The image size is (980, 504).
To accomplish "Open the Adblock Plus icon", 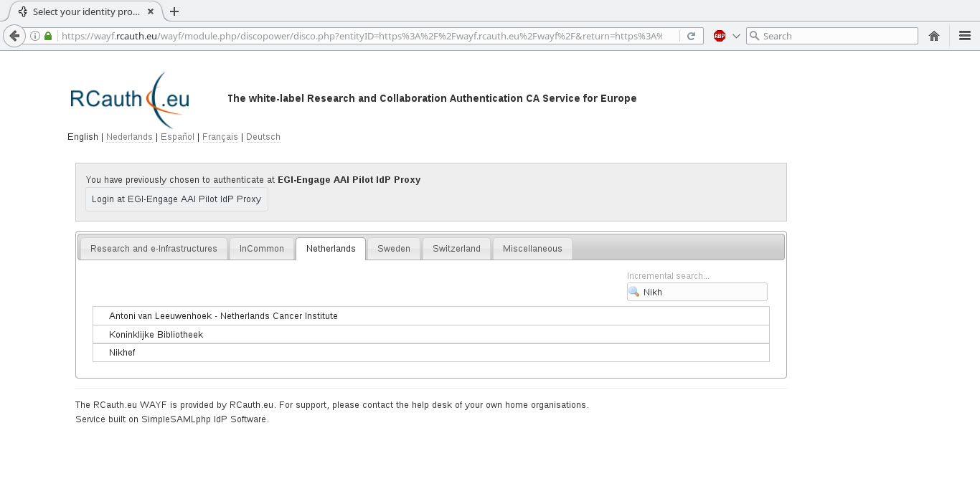I will [720, 36].
